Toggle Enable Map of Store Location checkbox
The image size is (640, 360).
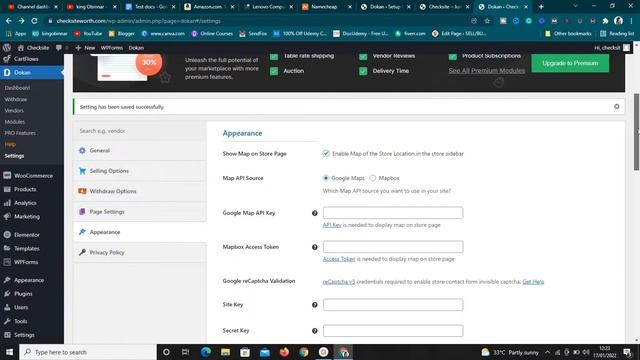pos(326,153)
